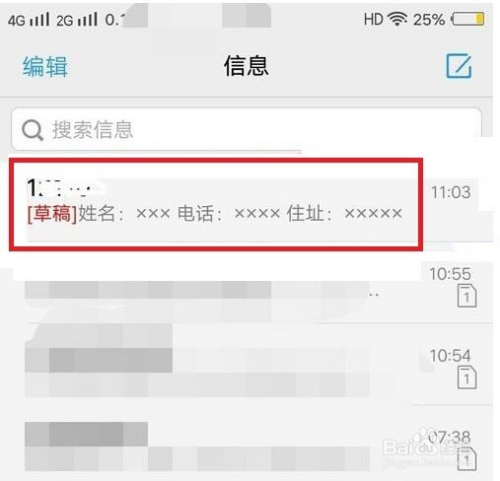Tap the SIM 1 icon under 07:38
This screenshot has width=500, height=481.
(x=466, y=459)
